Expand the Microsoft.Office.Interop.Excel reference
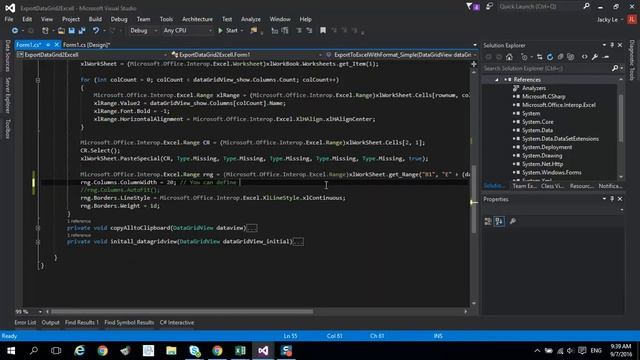 point(514,105)
